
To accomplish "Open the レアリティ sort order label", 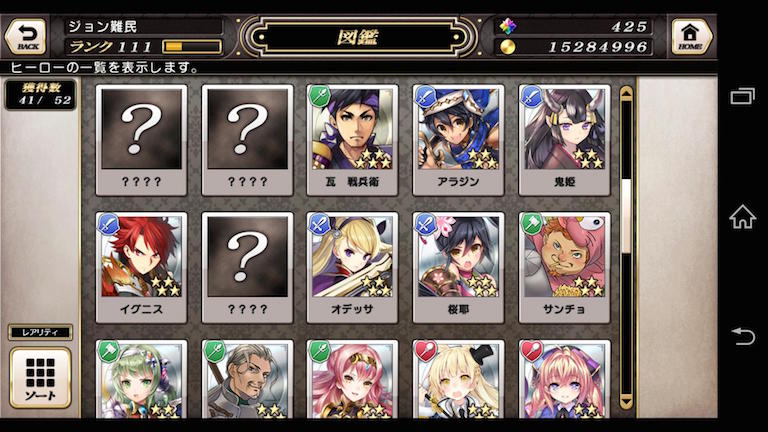I will (40, 332).
